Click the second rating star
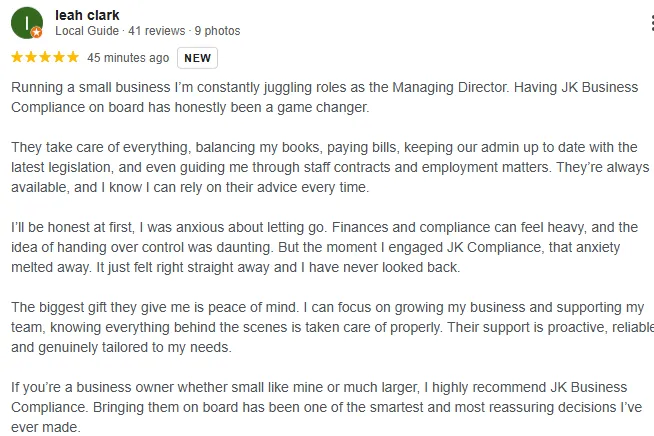The height and width of the screenshot is (436, 654). tap(31, 58)
